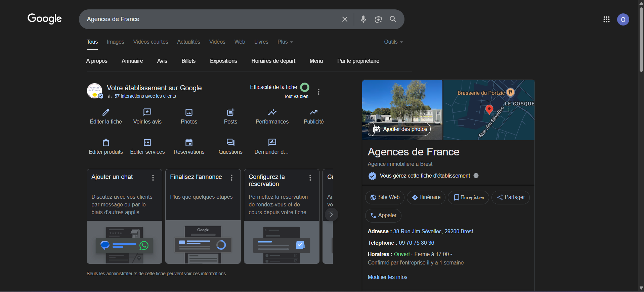Open Éditer produits shopping bag icon
The image size is (644, 292).
[x=106, y=143]
